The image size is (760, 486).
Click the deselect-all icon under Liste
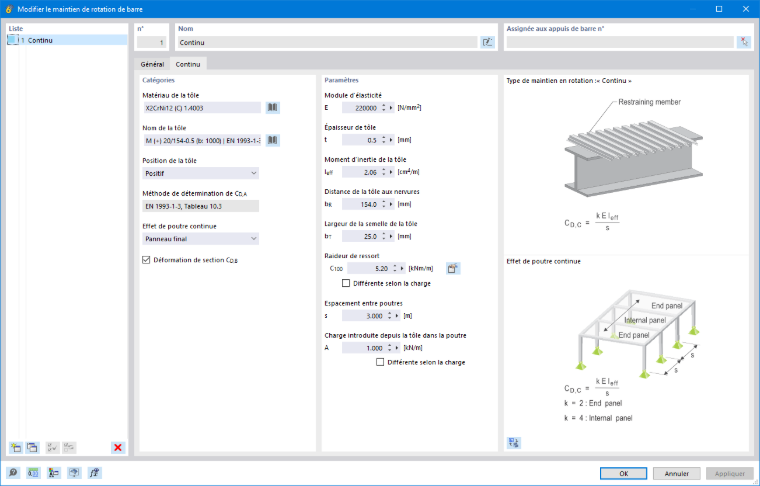pos(69,447)
